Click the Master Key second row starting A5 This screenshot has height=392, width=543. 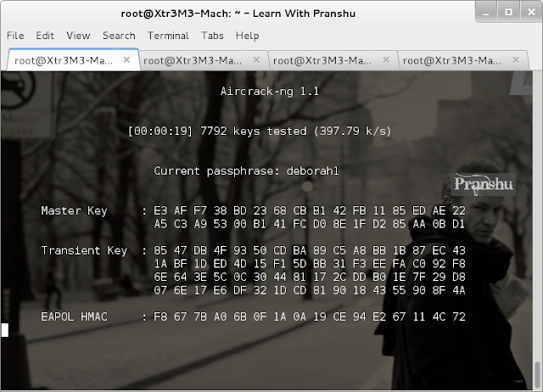[x=310, y=224]
